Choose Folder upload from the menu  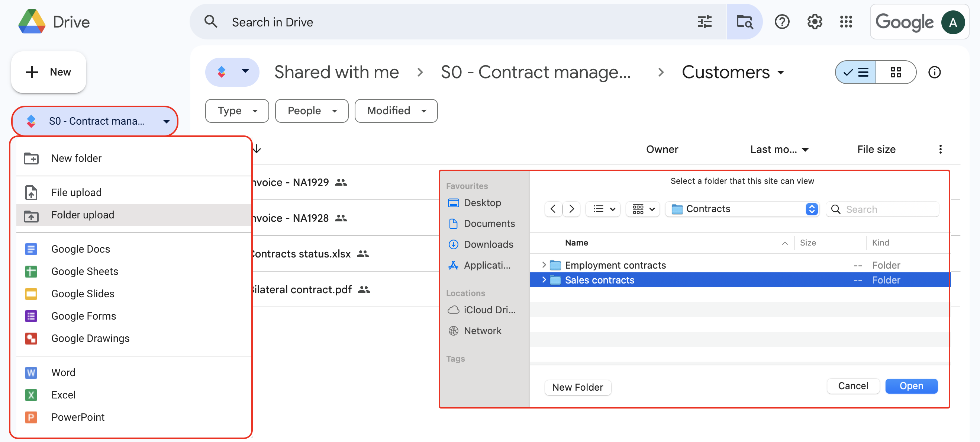pos(133,215)
